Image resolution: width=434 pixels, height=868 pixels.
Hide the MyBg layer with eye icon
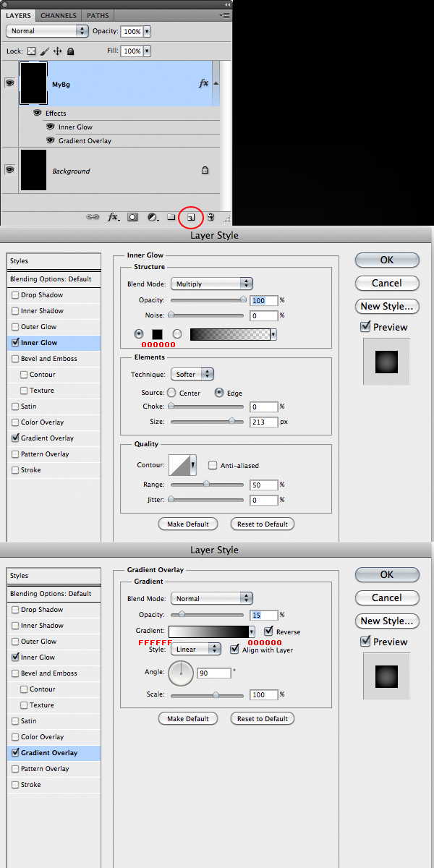(10, 83)
